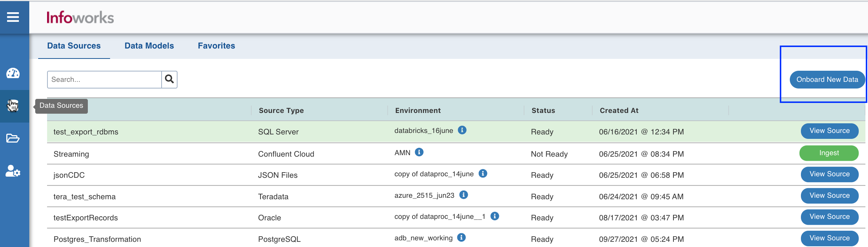Show info for adb_new_working environment

click(461, 237)
